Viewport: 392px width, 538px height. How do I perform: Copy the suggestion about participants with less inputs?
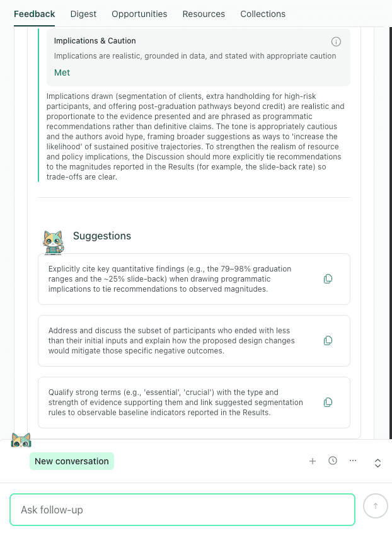[328, 340]
